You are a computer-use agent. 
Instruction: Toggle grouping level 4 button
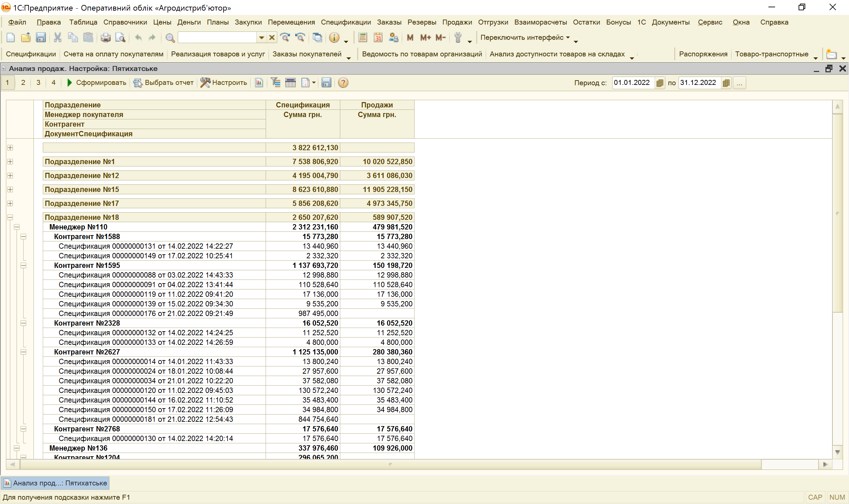(53, 83)
